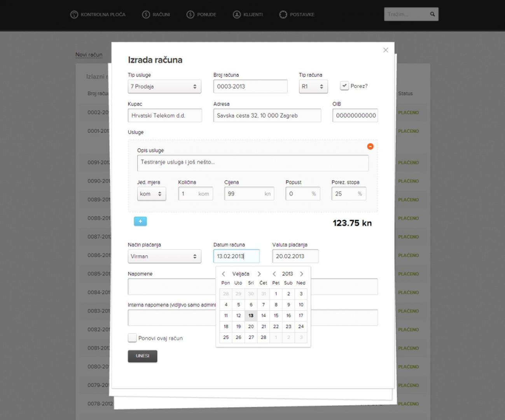
Task: Click the search magnifier icon
Action: pyautogui.click(x=432, y=14)
